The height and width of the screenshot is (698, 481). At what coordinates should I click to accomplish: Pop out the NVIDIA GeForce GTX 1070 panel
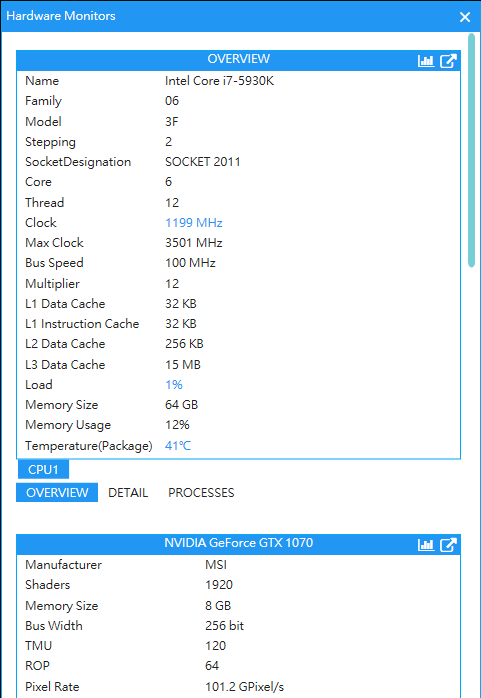click(448, 544)
